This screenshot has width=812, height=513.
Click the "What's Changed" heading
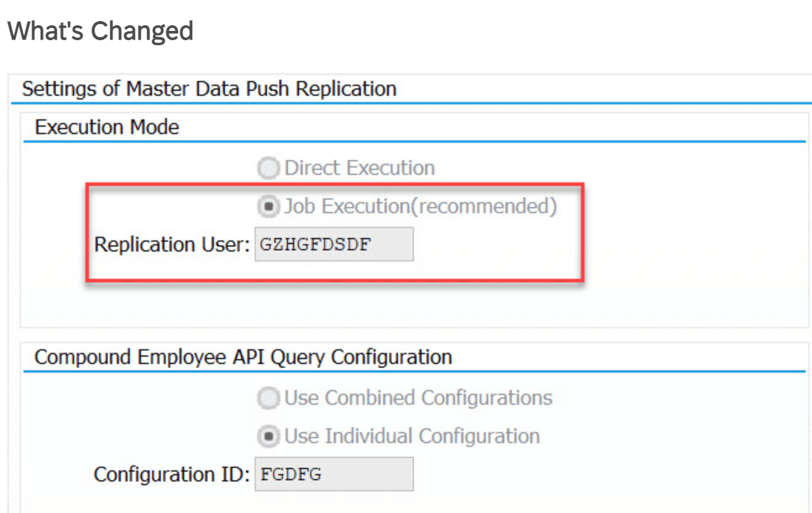click(100, 31)
